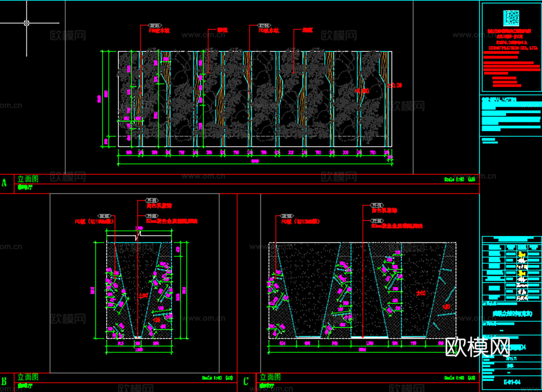The image size is (542, 392).
Task: Select the drawing marker letter C
Action: click(x=246, y=381)
